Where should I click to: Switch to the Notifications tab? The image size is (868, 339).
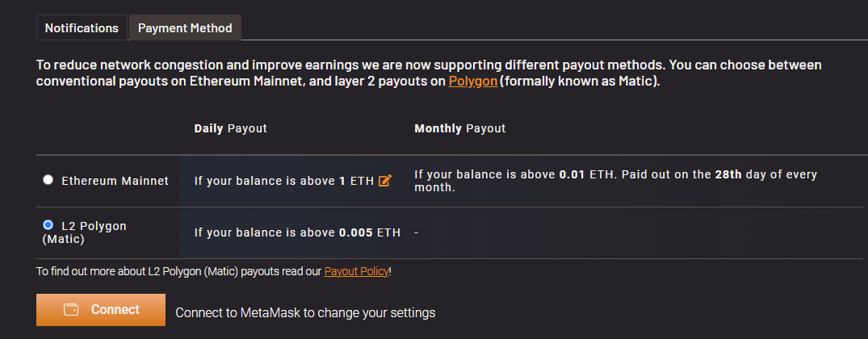(x=82, y=28)
